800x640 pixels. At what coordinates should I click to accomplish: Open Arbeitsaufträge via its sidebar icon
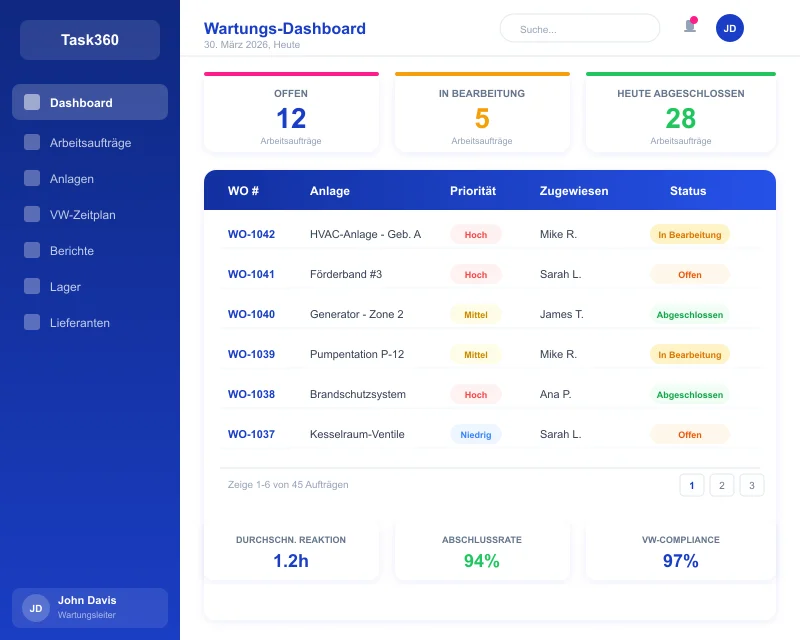pos(30,143)
